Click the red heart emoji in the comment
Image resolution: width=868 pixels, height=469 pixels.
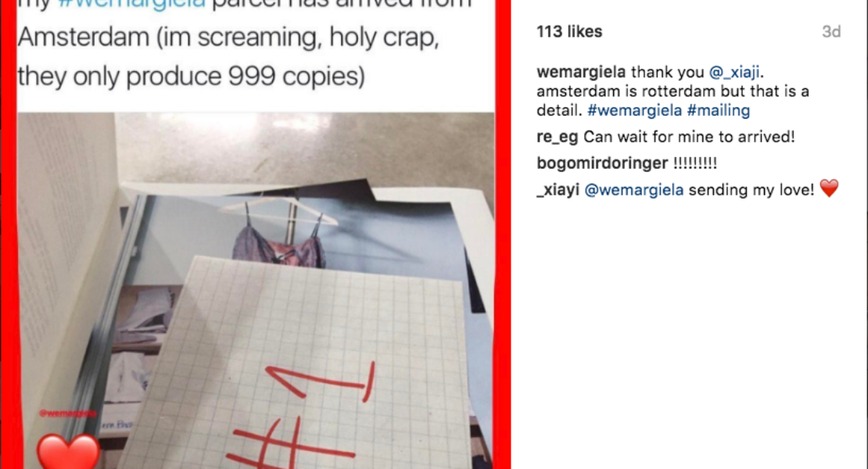pyautogui.click(x=829, y=188)
